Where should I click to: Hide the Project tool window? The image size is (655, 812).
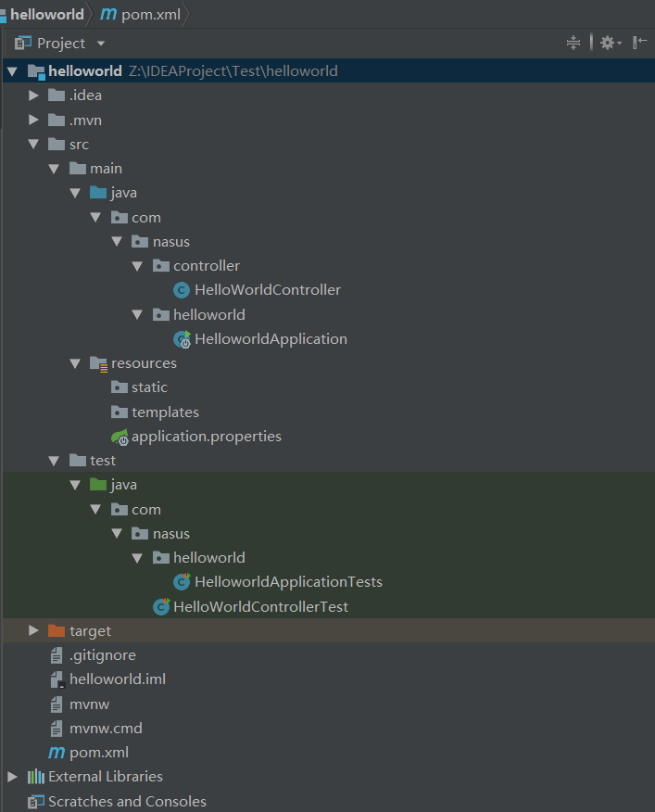tap(639, 43)
